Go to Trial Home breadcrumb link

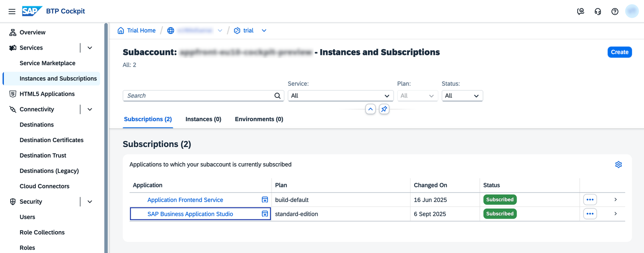tap(141, 30)
